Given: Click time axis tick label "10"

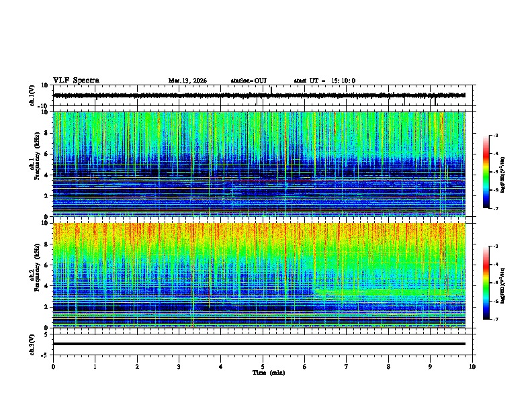Looking at the screenshot, I should [472, 367].
